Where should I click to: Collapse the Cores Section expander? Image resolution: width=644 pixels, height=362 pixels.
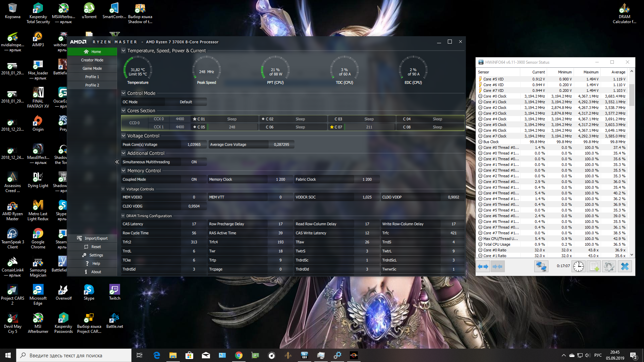tap(123, 111)
